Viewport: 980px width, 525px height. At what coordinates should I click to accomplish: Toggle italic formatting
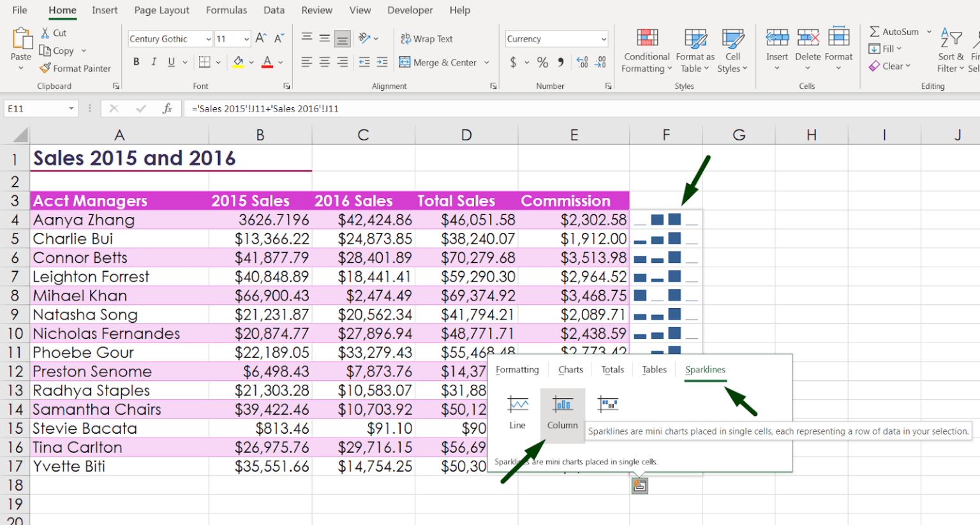(x=152, y=62)
